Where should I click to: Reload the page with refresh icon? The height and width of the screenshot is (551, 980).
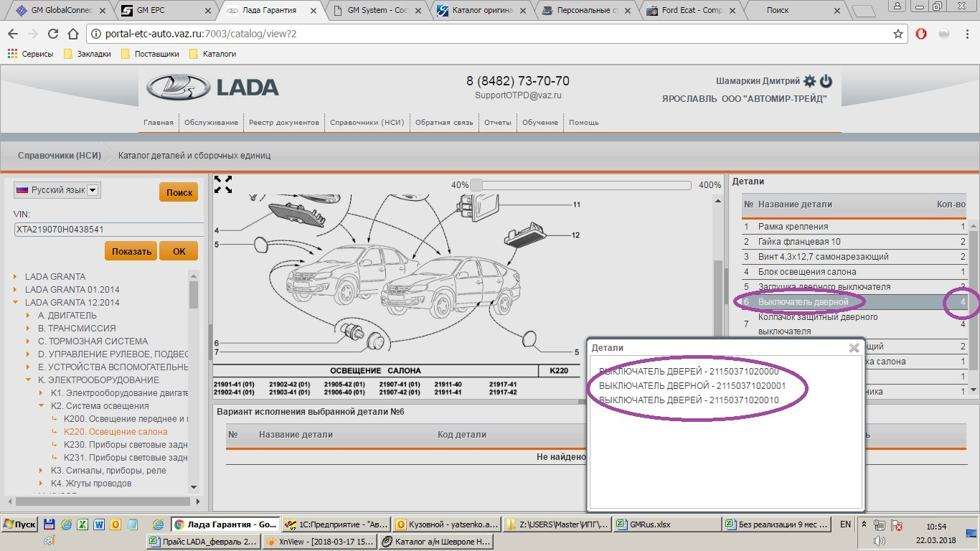pyautogui.click(x=52, y=34)
